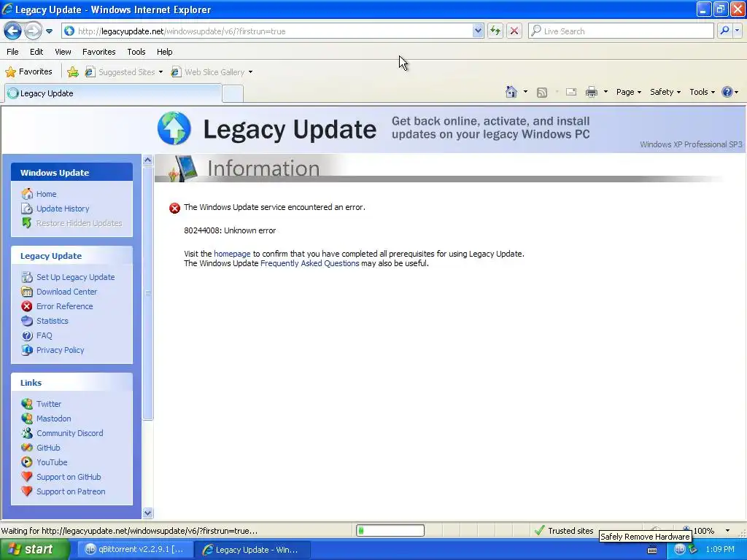
Task: Open the Frequently Asked Questions link
Action: (x=309, y=263)
